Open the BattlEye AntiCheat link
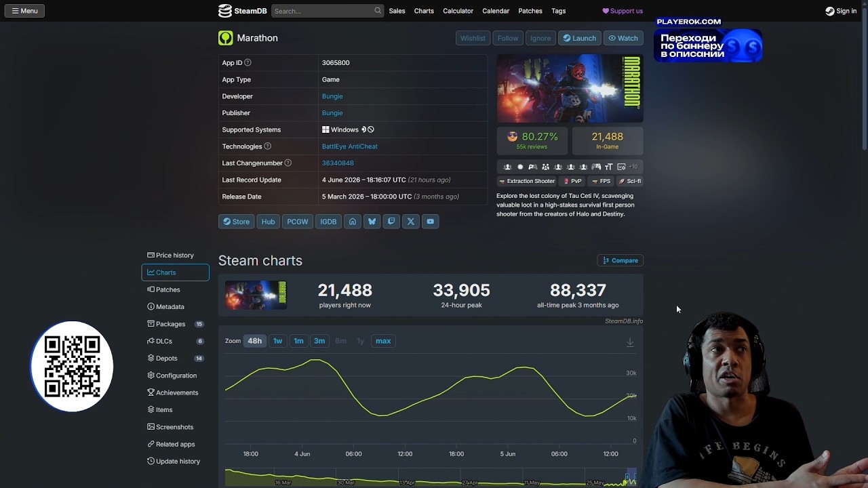Viewport: 868px width, 488px height. (349, 146)
